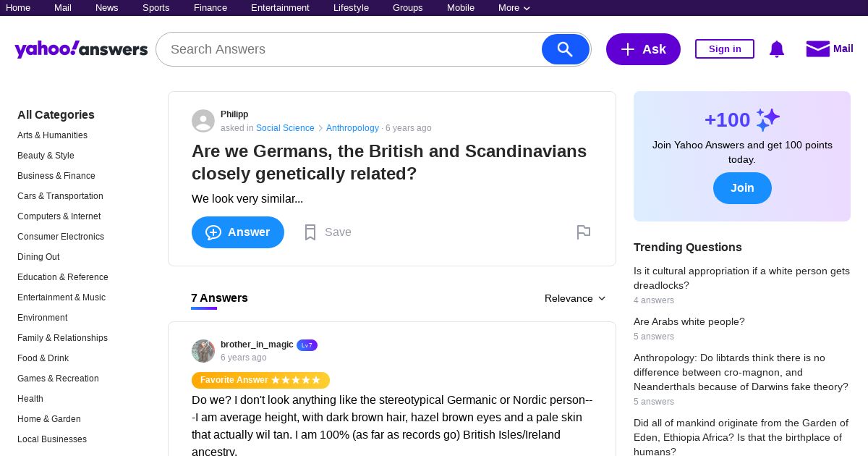This screenshot has height=456, width=868.
Task: Click the blue Answer button
Action: (x=238, y=232)
